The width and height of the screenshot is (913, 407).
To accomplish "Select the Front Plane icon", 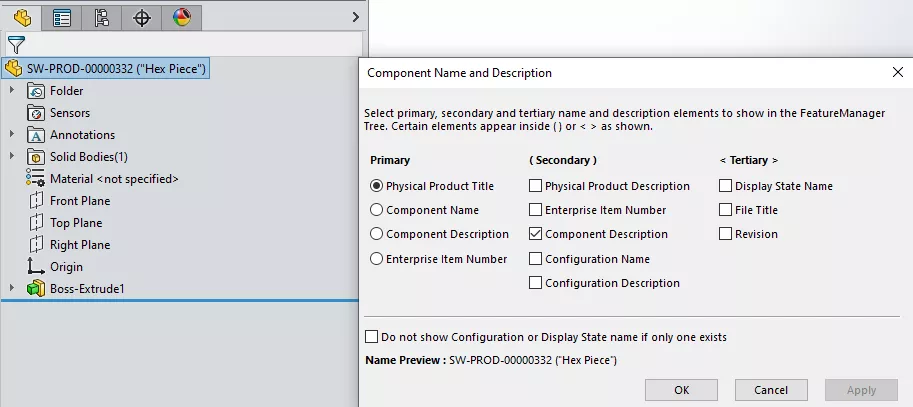I will 36,201.
